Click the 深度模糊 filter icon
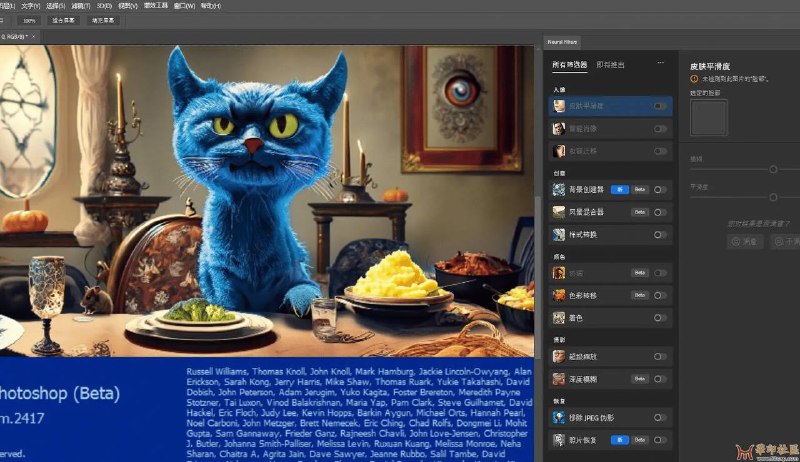This screenshot has width=800, height=462. point(559,379)
